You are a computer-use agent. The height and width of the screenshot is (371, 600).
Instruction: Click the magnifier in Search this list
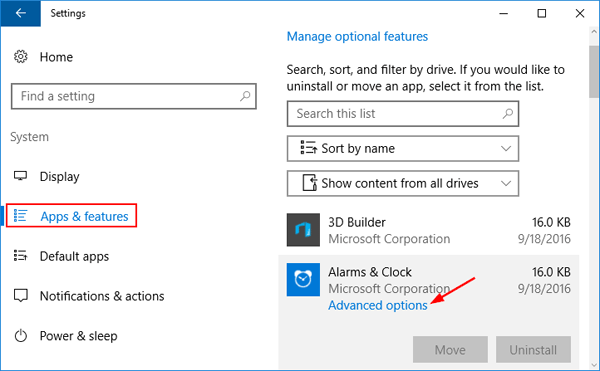(507, 114)
